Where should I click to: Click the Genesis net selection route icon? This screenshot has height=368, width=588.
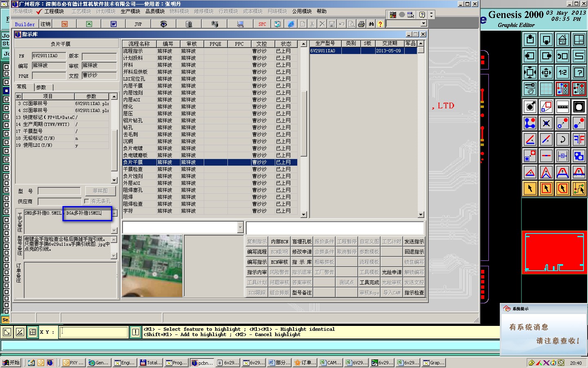[x=579, y=188]
